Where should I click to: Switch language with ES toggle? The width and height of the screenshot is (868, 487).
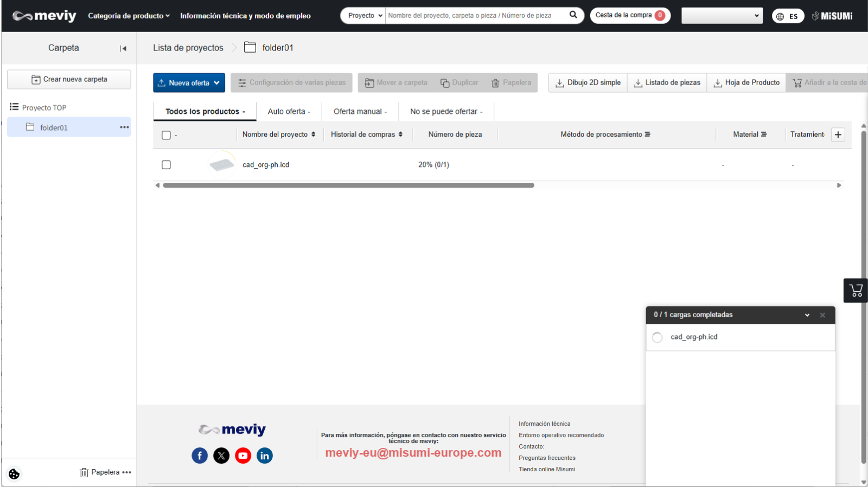787,16
